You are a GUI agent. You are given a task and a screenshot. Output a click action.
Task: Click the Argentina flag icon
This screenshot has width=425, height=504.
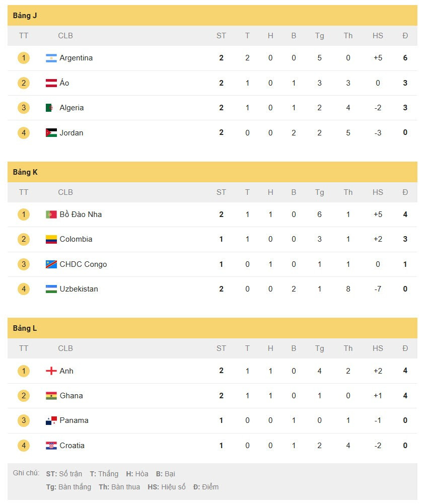click(x=51, y=58)
